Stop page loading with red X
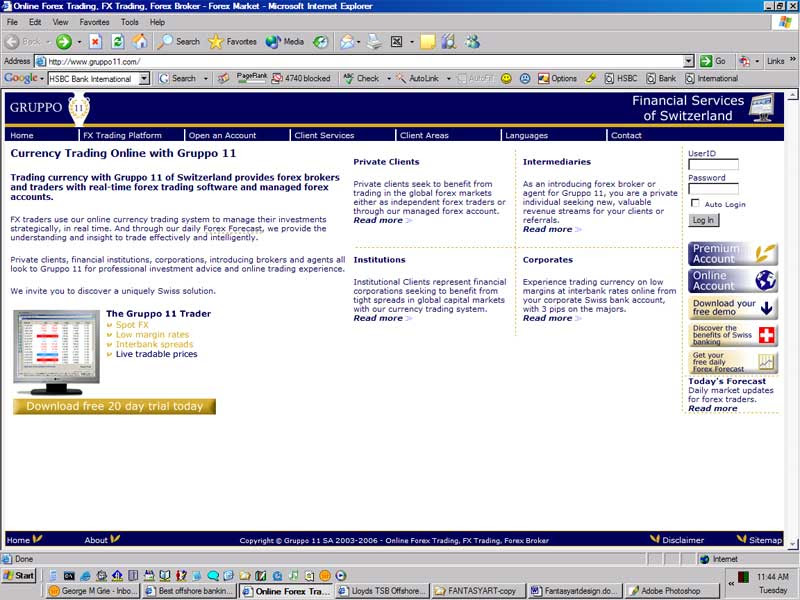This screenshot has height=600, width=800. (x=95, y=42)
